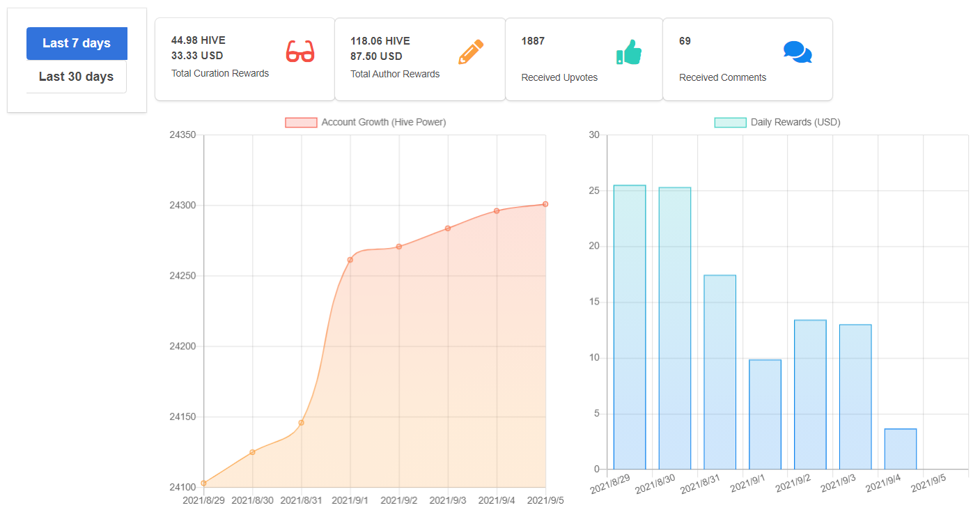Click the Received Comments label
This screenshot has height=526, width=980.
click(722, 77)
